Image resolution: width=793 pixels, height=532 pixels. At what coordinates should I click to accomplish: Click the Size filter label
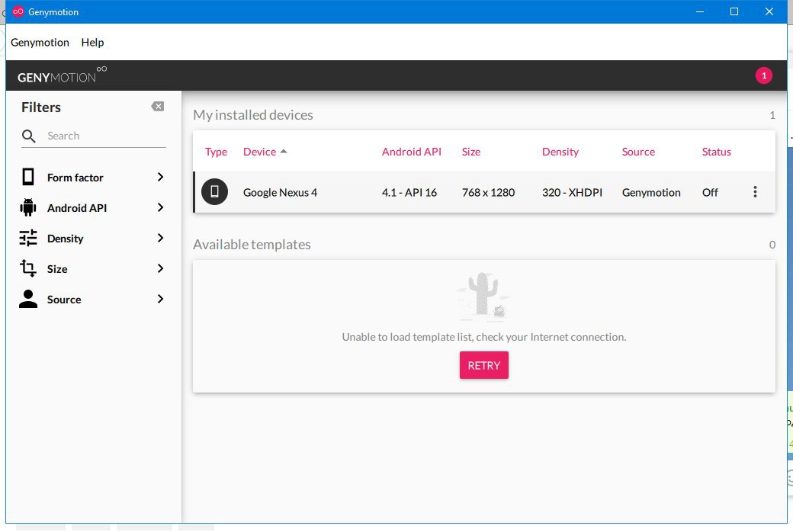coord(57,269)
